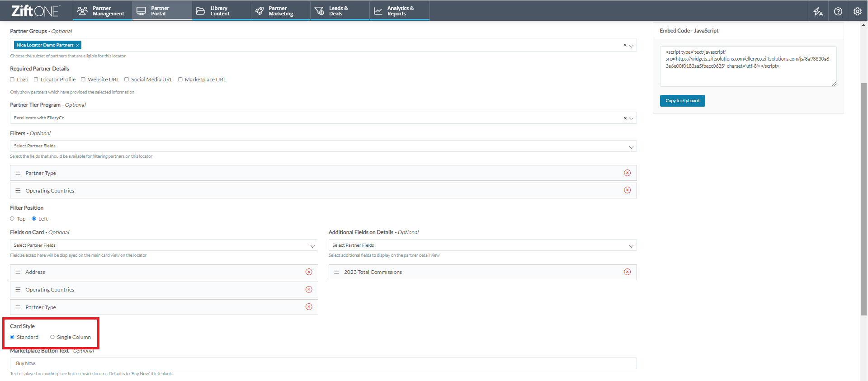Viewport: 868px width, 381px height.
Task: Remove the Operating Countries filter row
Action: 627,190
